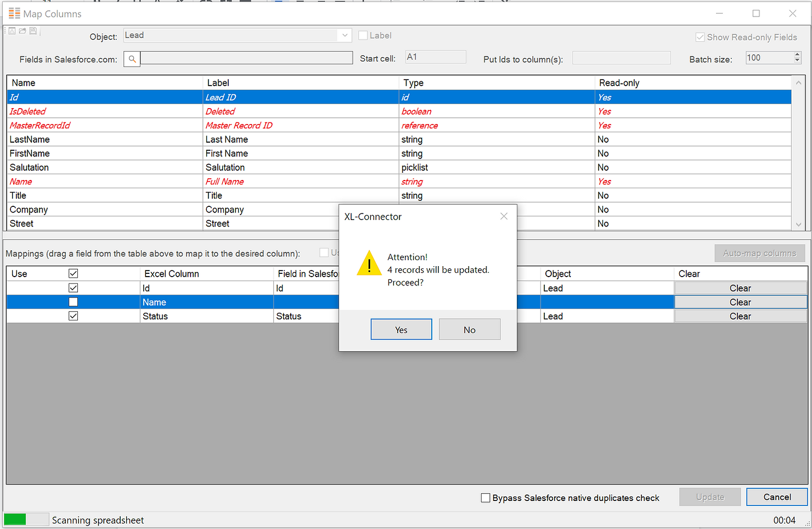
Task: Sort fields by the Name column header
Action: (x=104, y=83)
